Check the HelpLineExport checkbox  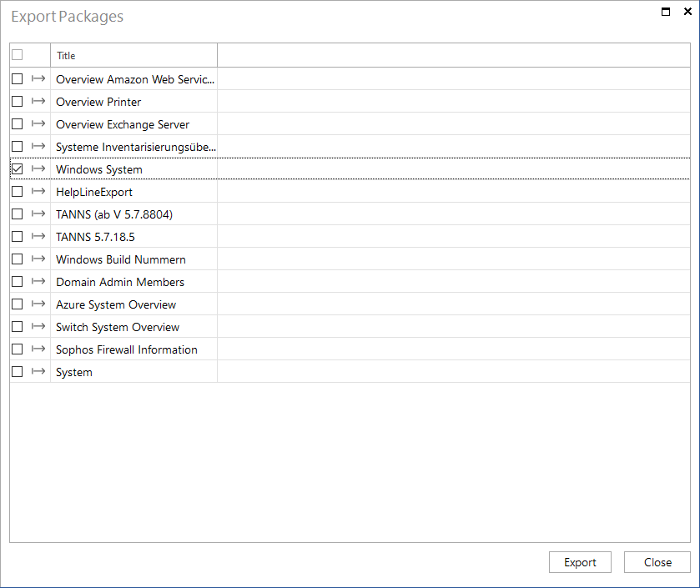(x=17, y=191)
